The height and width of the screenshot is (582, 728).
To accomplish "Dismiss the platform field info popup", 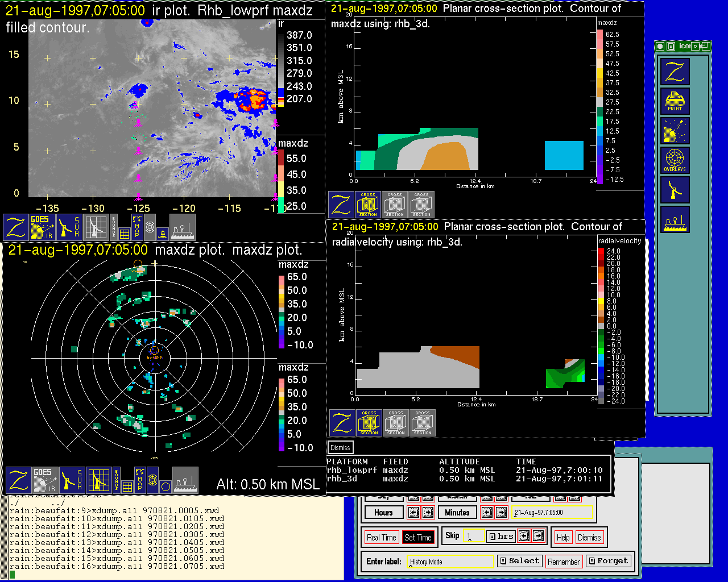I will point(340,447).
